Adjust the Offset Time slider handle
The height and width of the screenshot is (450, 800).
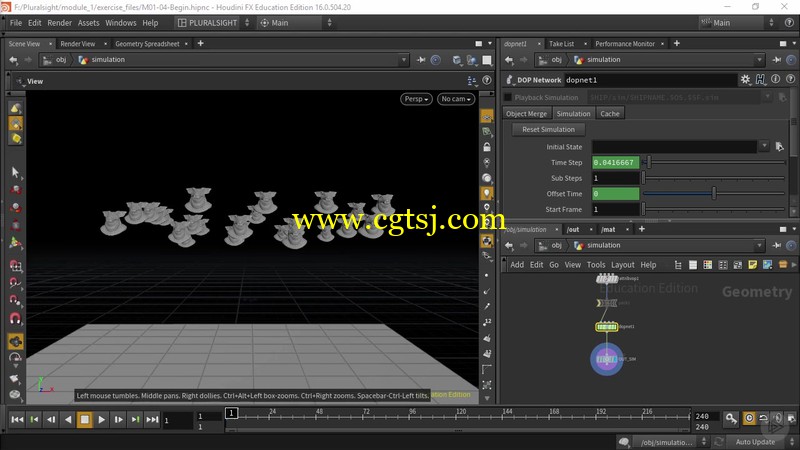[x=714, y=193]
